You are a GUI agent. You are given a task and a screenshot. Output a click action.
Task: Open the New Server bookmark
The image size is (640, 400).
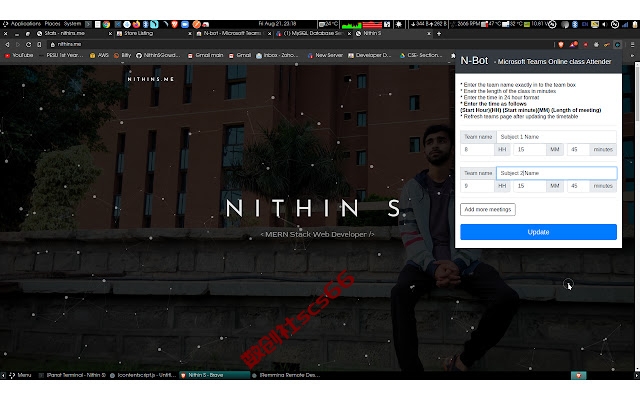click(x=325, y=56)
